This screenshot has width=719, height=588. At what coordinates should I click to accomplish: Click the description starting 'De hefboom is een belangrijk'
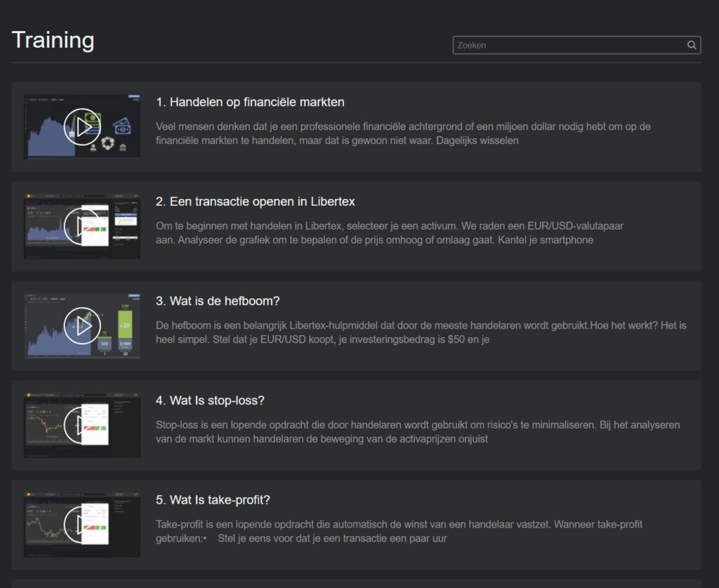pyautogui.click(x=421, y=332)
